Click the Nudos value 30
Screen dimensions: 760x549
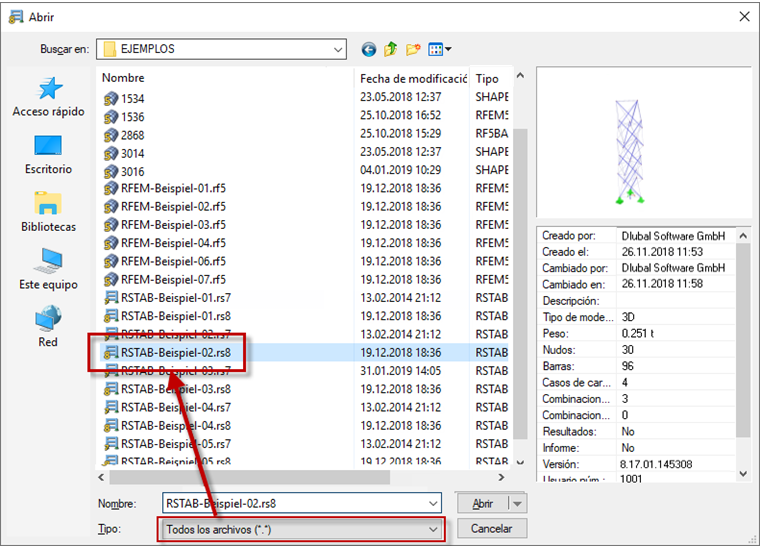(628, 350)
